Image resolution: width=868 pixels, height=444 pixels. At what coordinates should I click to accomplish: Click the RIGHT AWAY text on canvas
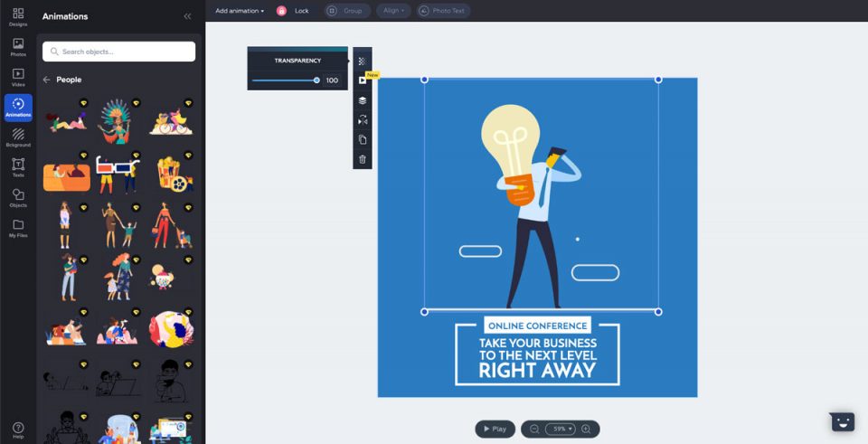coord(537,370)
